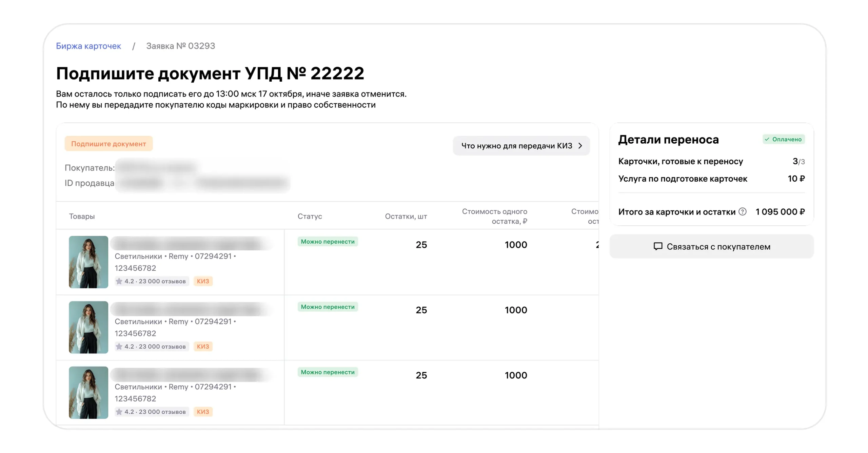Click Стоимость одного остатка column header
The width and height of the screenshot is (868, 453).
coord(494,216)
